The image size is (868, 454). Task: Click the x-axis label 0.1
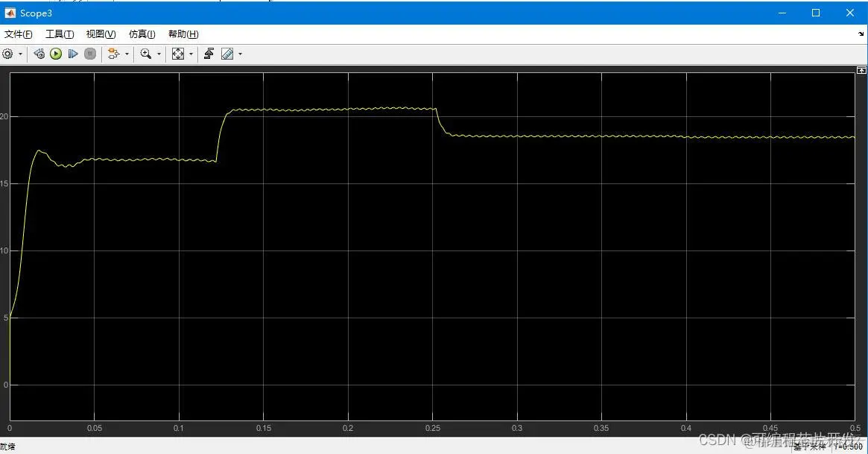click(179, 428)
